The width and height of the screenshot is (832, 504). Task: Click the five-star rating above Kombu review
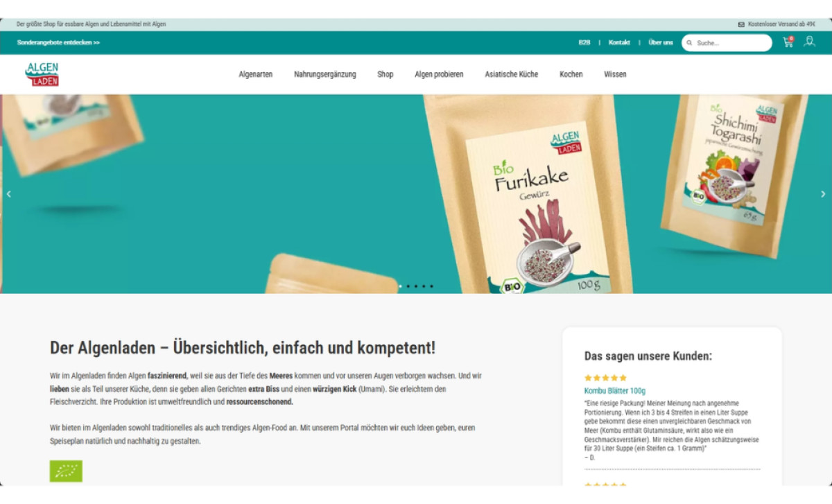[x=605, y=378]
